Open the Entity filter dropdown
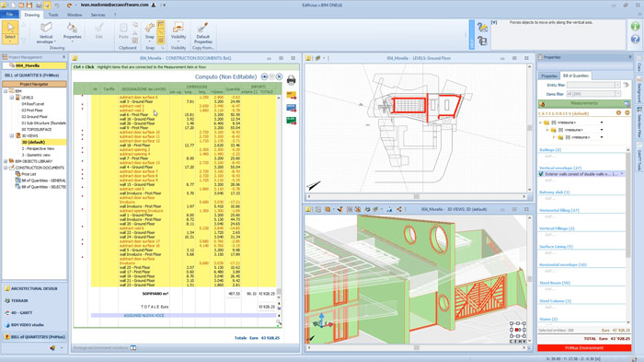The width and height of the screenshot is (644, 362). (617, 85)
